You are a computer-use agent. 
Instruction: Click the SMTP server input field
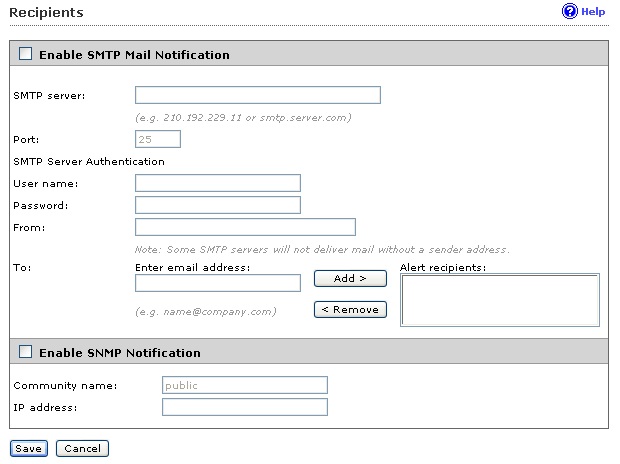pos(257,95)
